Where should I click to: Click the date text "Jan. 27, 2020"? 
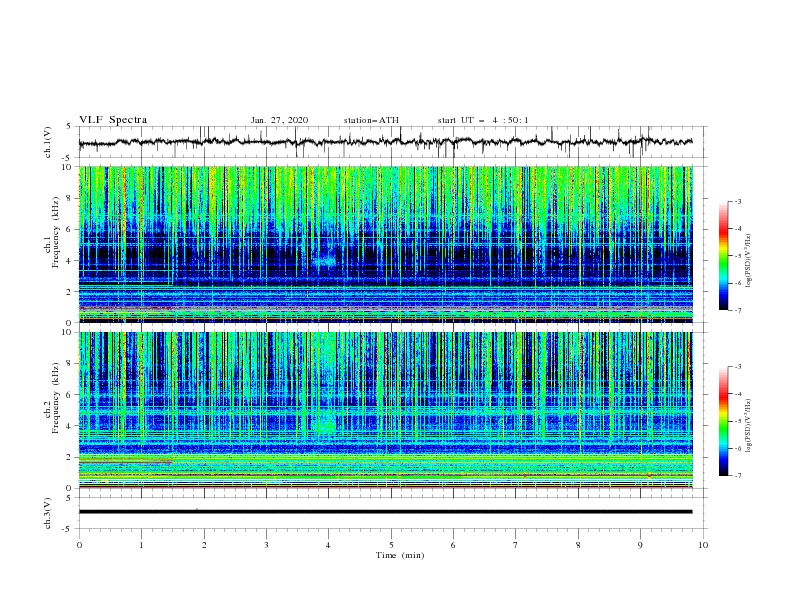point(279,120)
